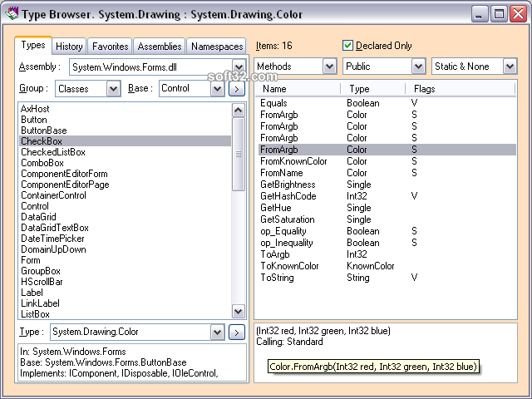Click the Name column header
The height and width of the screenshot is (399, 532).
coord(298,89)
